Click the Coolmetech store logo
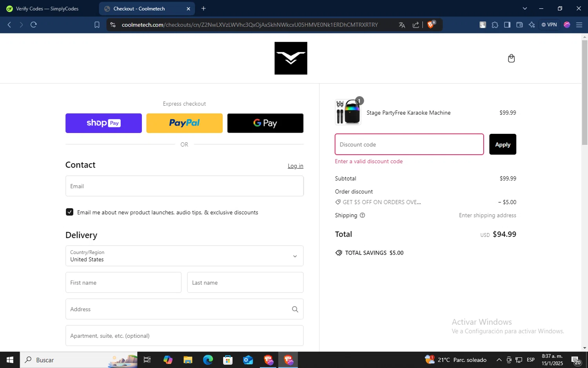Screen dimensions: 588x368 (x=291, y=58)
